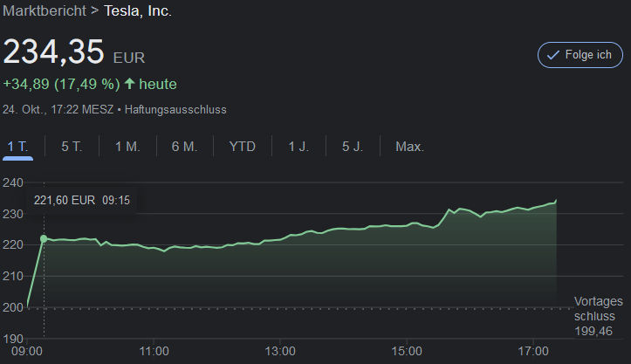Switch to the 5 T. tab
The height and width of the screenshot is (364, 631).
coord(72,147)
